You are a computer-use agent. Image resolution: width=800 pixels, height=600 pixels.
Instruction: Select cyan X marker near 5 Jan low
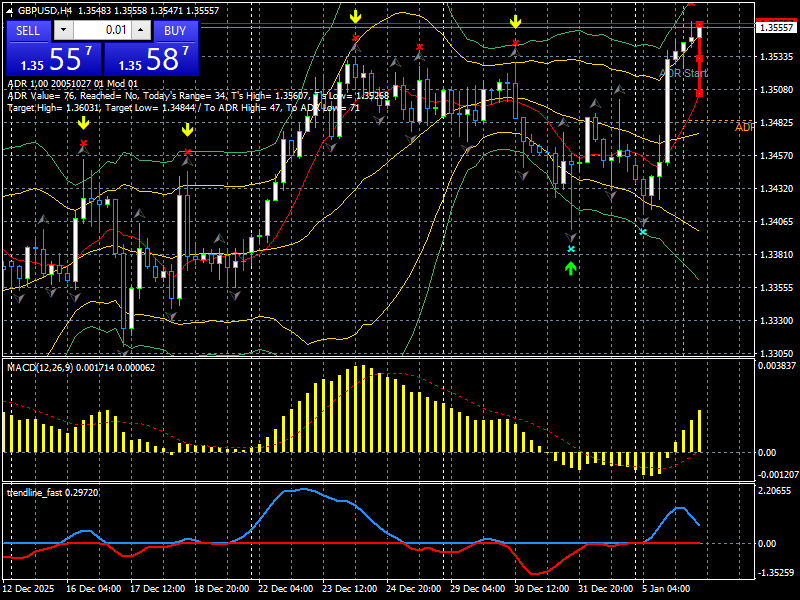(643, 232)
